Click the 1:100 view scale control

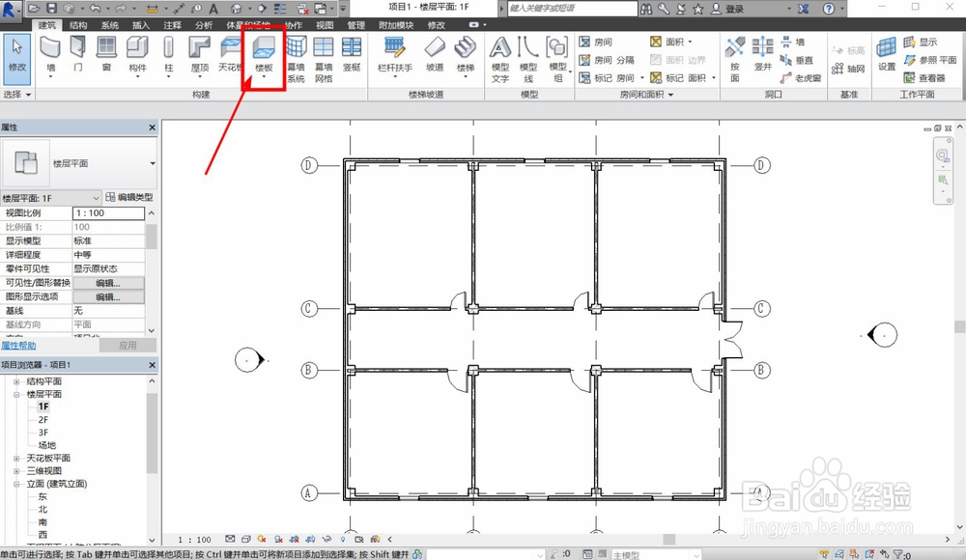click(x=195, y=540)
